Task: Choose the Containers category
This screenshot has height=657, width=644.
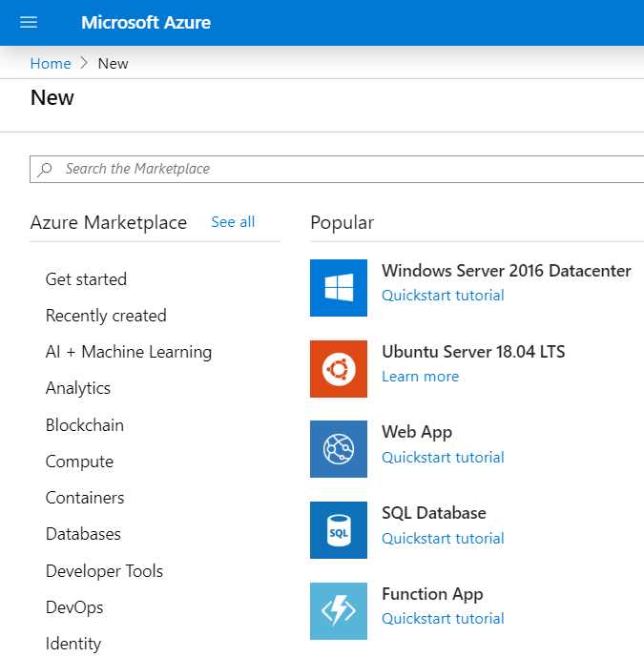Action: click(85, 498)
